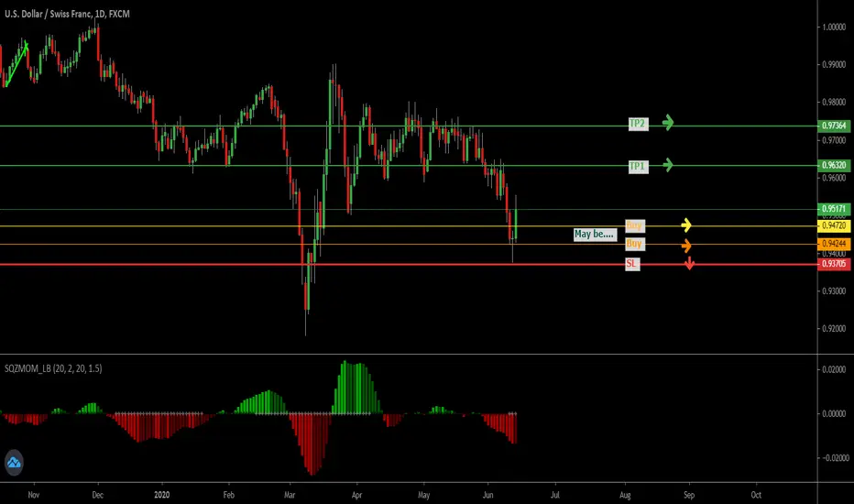Click the Feb label on time axis
The image size is (854, 504).
229,495
